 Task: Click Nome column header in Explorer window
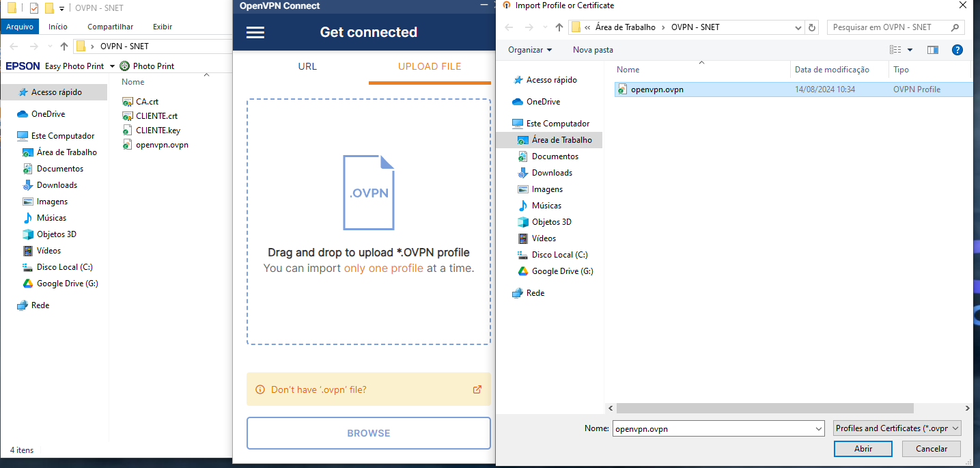[x=133, y=82]
